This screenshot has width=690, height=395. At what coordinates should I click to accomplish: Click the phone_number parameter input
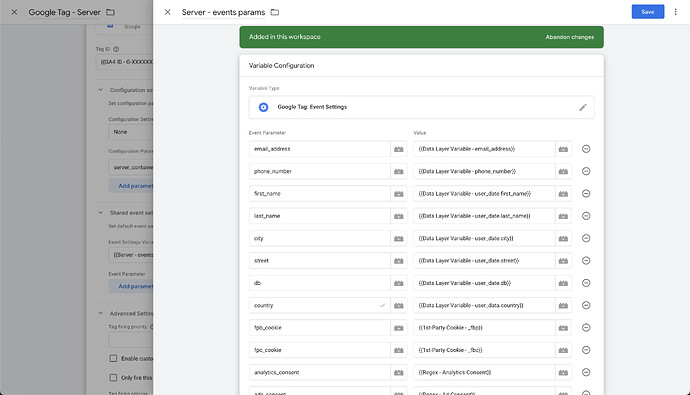point(319,172)
